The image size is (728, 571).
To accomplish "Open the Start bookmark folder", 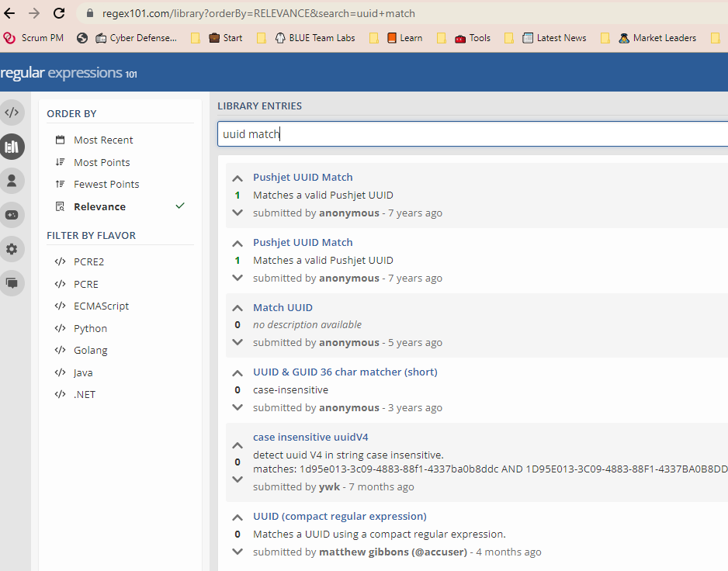I will click(x=226, y=38).
